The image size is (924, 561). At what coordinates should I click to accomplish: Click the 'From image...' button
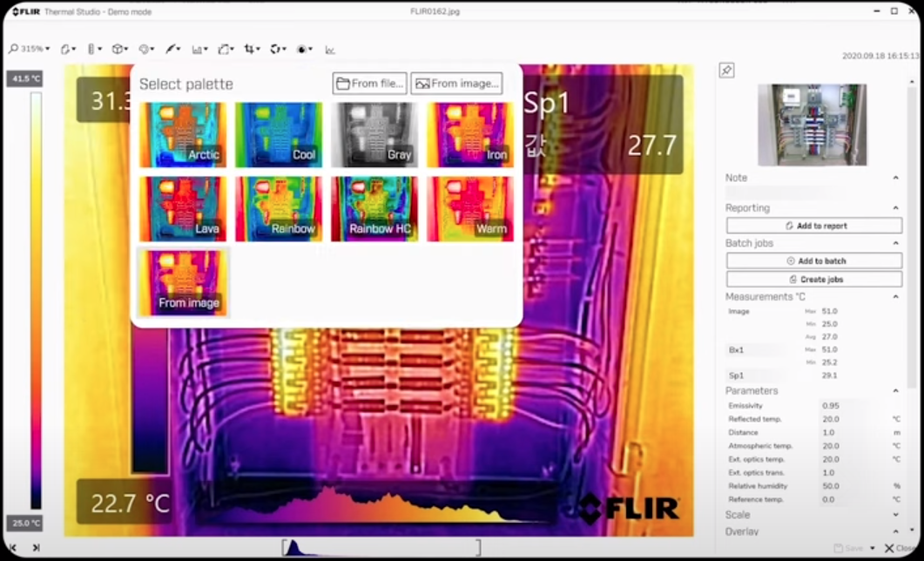coord(456,84)
